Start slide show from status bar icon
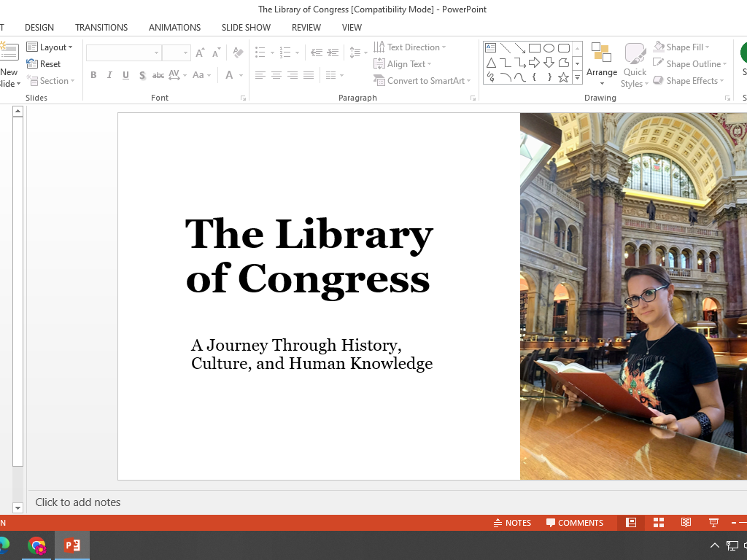747x560 pixels. [x=713, y=523]
